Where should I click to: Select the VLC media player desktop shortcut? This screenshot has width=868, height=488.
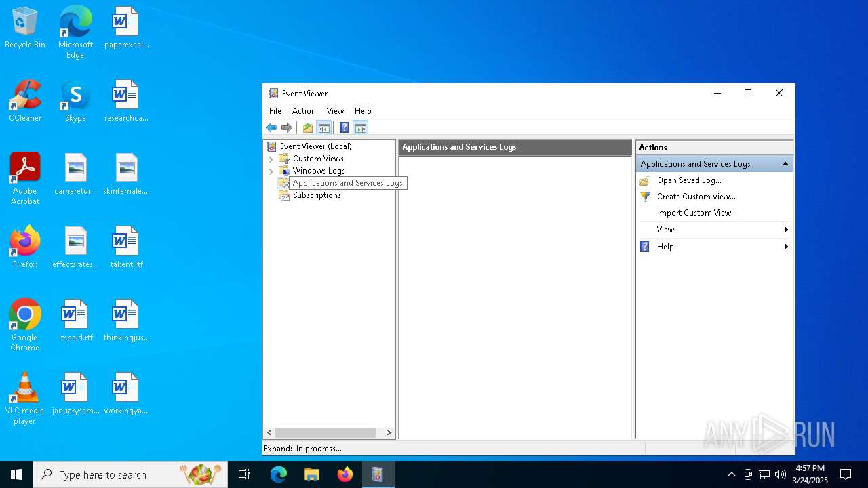click(x=25, y=399)
